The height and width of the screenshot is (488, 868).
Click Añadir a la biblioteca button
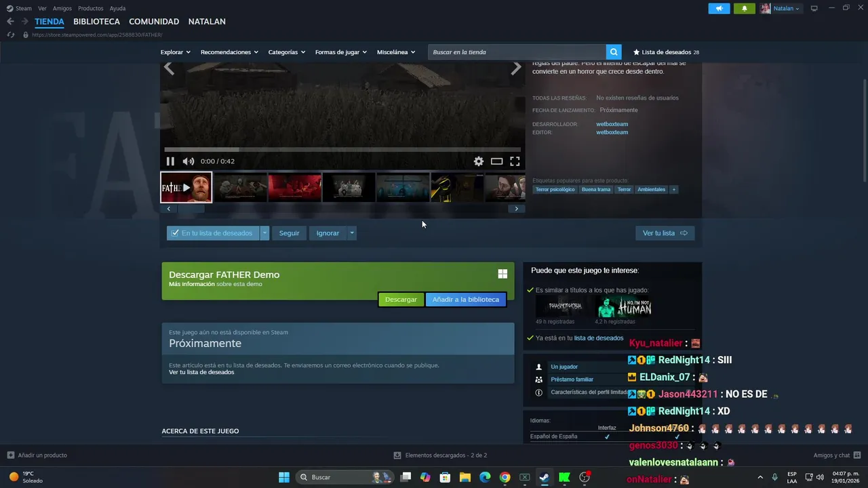[x=466, y=300]
